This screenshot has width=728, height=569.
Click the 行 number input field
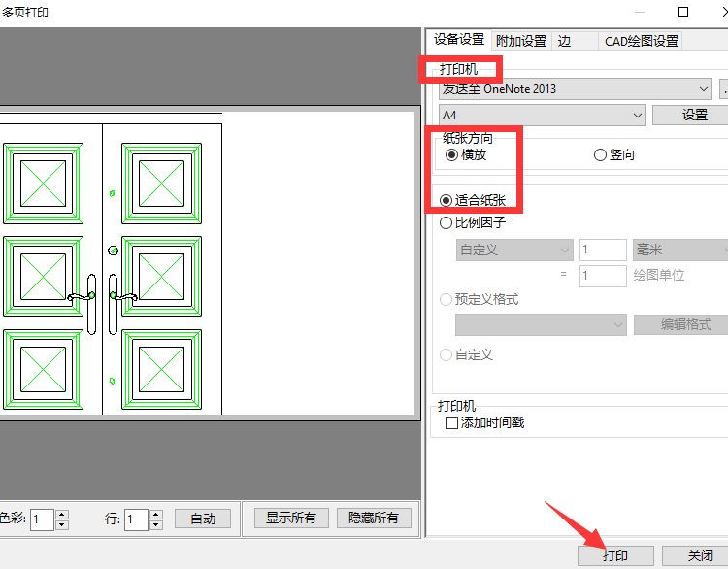(137, 519)
